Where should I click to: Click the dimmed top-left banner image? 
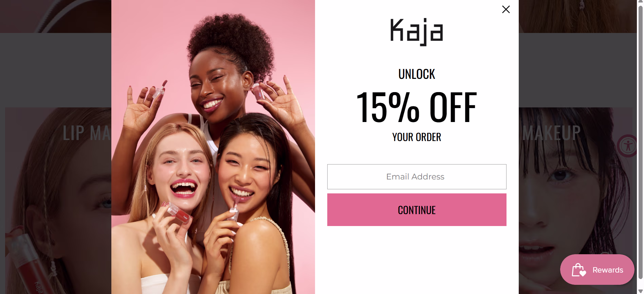click(56, 16)
